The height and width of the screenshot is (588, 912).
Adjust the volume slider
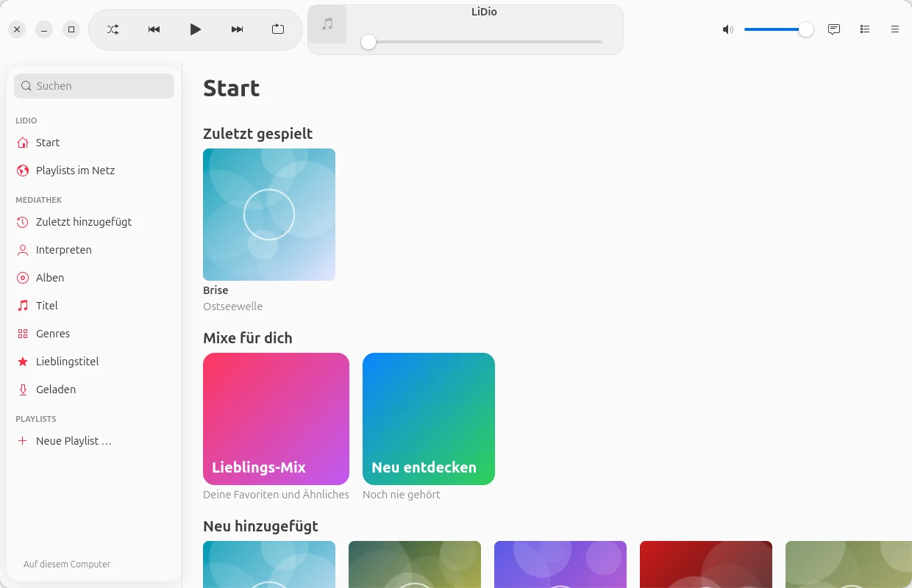[779, 29]
